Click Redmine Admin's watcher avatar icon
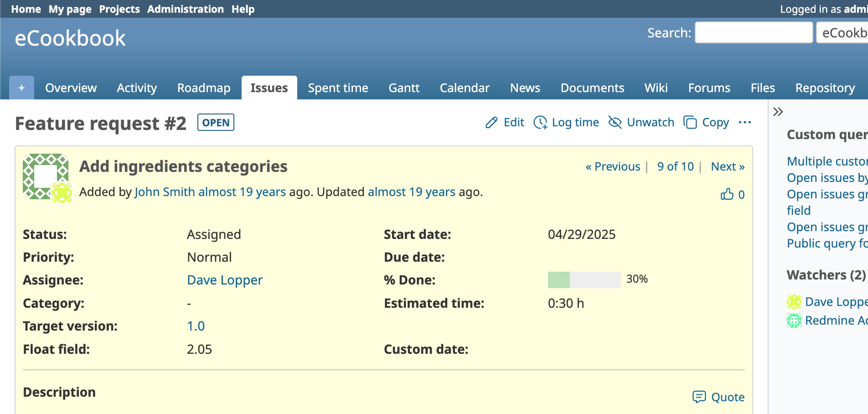This screenshot has width=868, height=414. (794, 321)
